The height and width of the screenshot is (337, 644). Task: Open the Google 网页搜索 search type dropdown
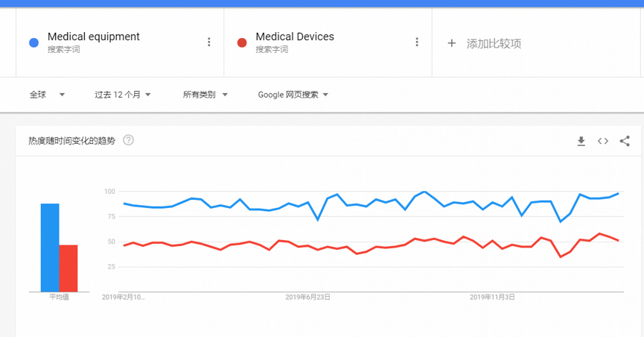(x=293, y=95)
